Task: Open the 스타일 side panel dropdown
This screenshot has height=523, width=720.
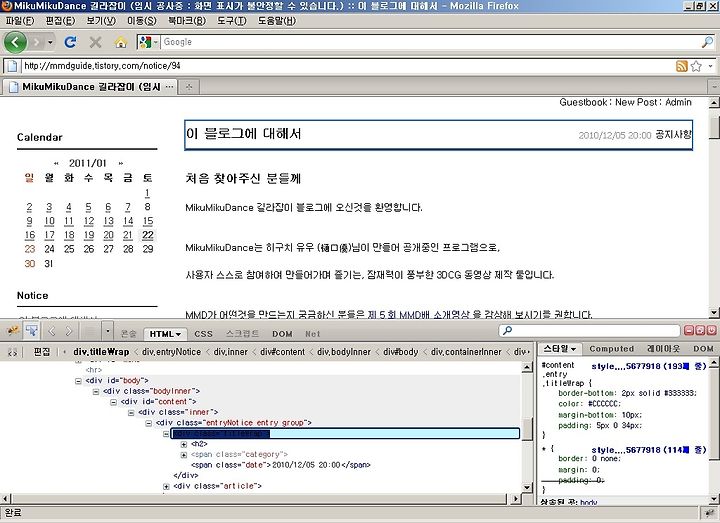Action: 560,349
